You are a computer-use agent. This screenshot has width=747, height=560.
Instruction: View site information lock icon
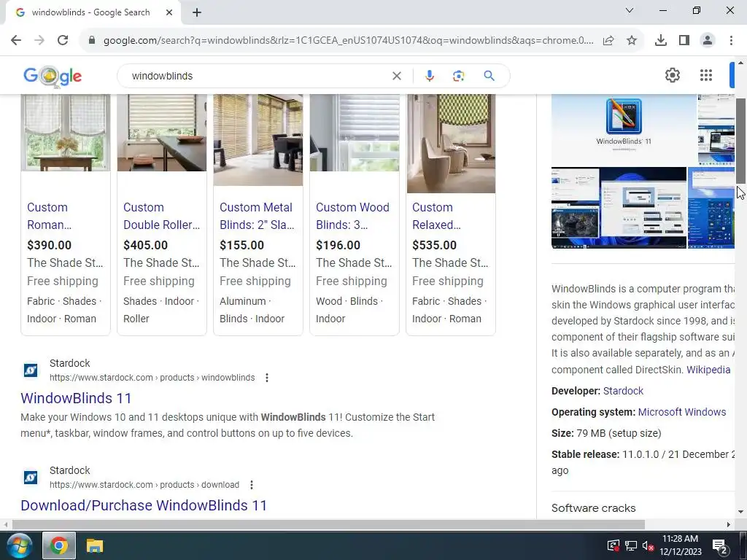(92, 40)
